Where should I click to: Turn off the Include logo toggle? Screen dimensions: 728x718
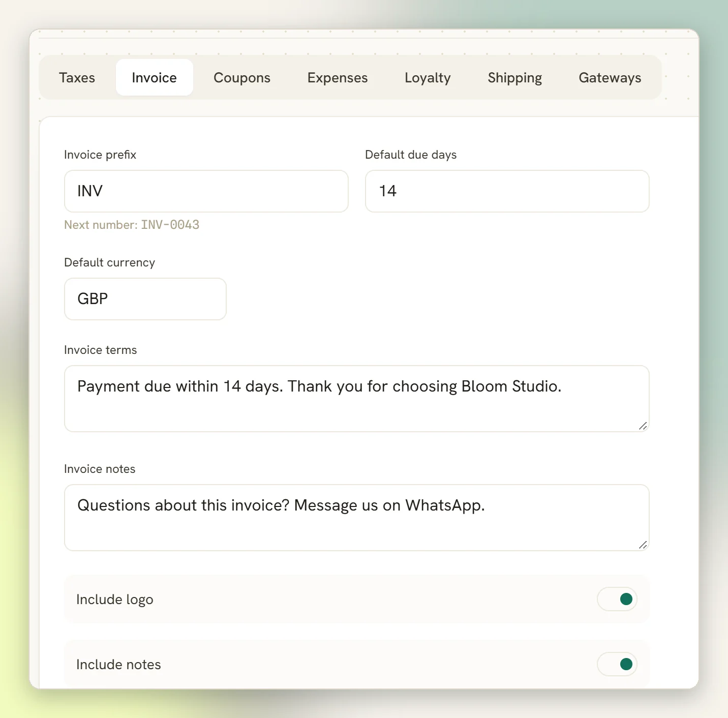[617, 599]
